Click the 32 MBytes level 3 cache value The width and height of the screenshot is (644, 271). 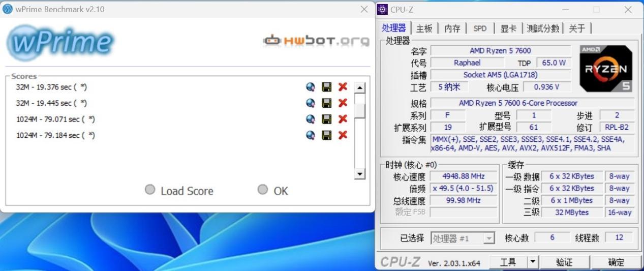tap(572, 212)
